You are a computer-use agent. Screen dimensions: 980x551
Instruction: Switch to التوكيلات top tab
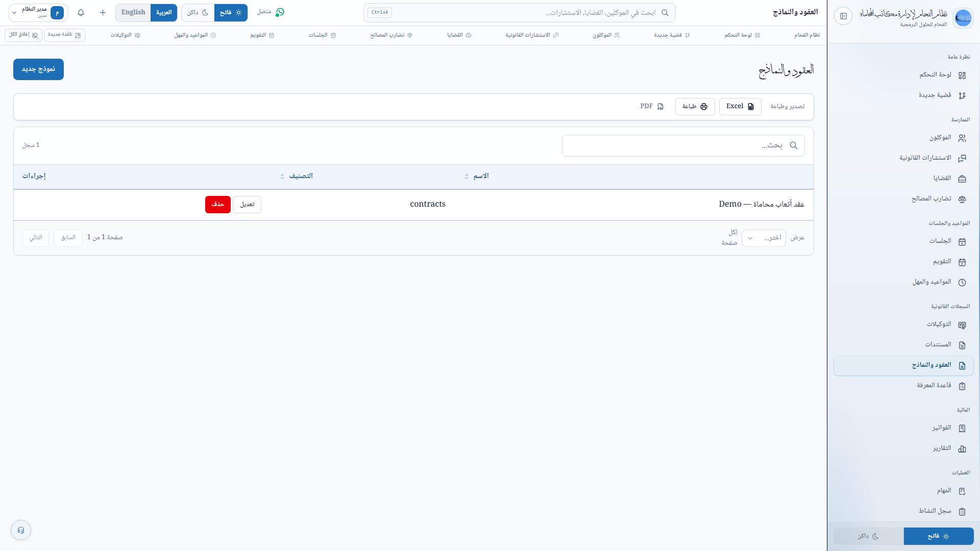click(x=125, y=35)
